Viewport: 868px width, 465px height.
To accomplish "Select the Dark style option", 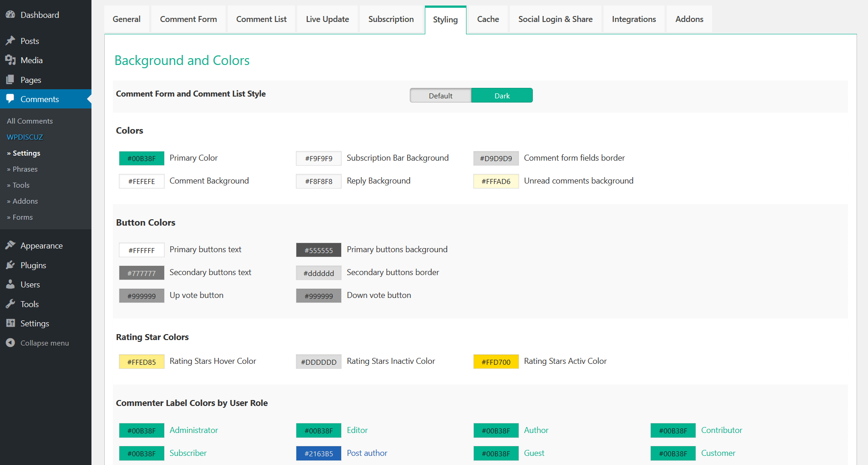I will point(502,96).
